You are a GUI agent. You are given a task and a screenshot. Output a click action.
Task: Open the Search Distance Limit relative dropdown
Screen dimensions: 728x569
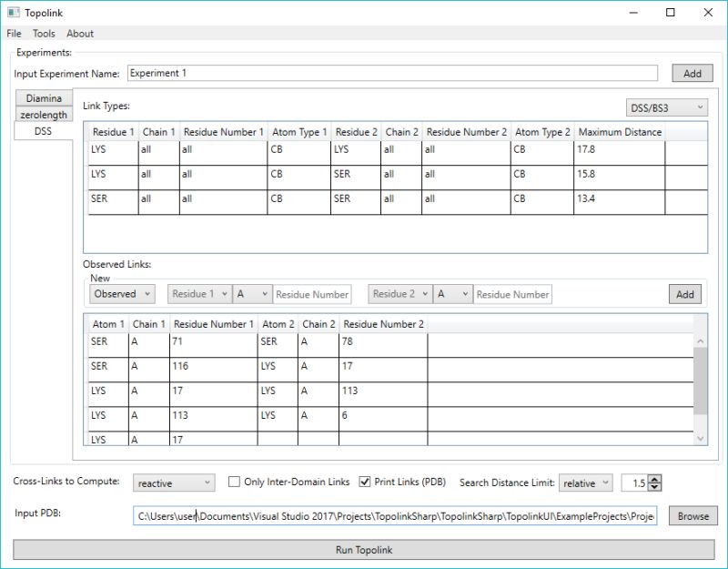click(585, 483)
